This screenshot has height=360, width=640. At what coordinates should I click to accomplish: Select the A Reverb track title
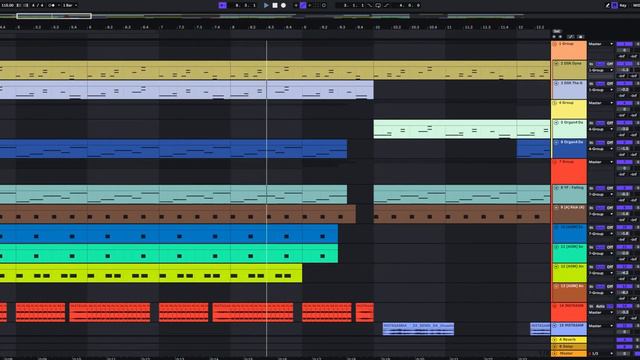pyautogui.click(x=567, y=340)
